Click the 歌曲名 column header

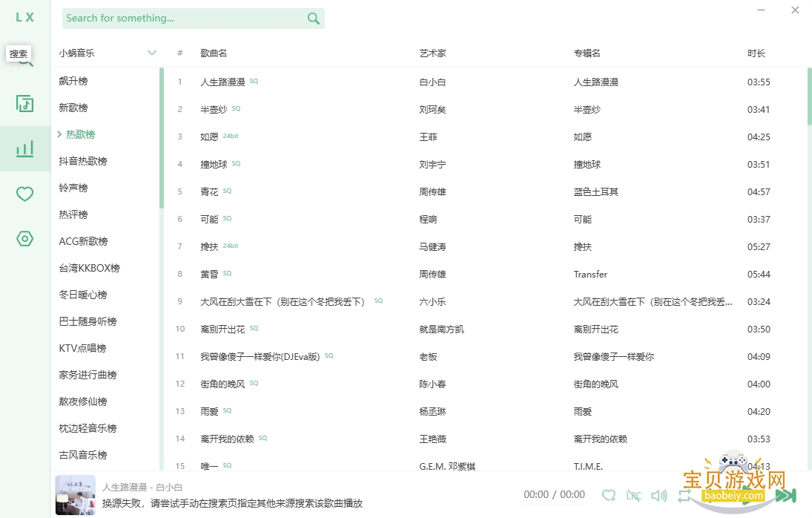[214, 53]
